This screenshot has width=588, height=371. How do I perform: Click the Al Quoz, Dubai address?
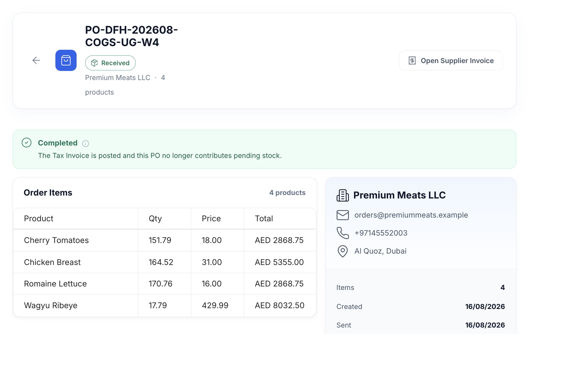pos(380,251)
